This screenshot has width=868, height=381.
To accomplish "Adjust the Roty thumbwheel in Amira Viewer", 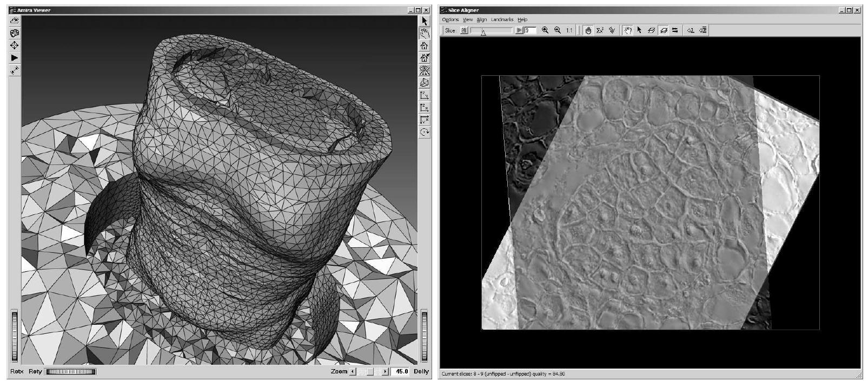I will 71,372.
